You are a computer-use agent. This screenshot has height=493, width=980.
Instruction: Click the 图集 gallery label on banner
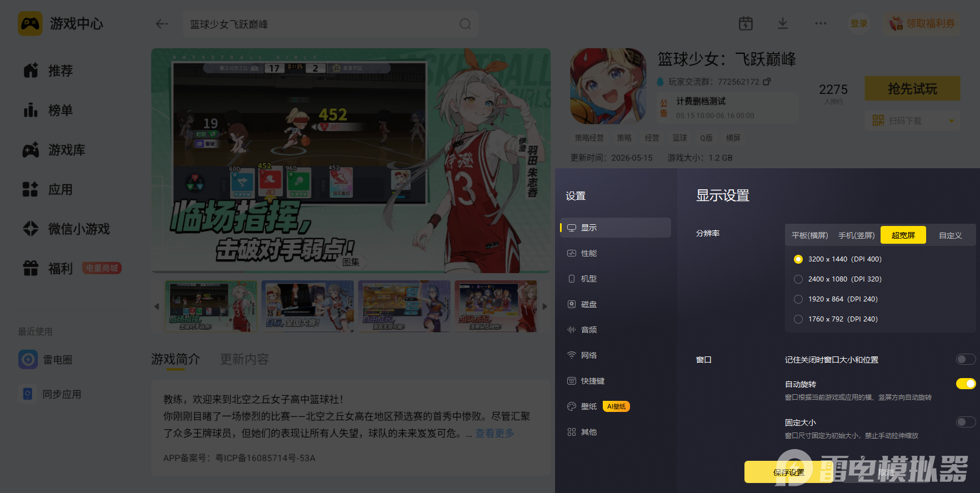351,262
